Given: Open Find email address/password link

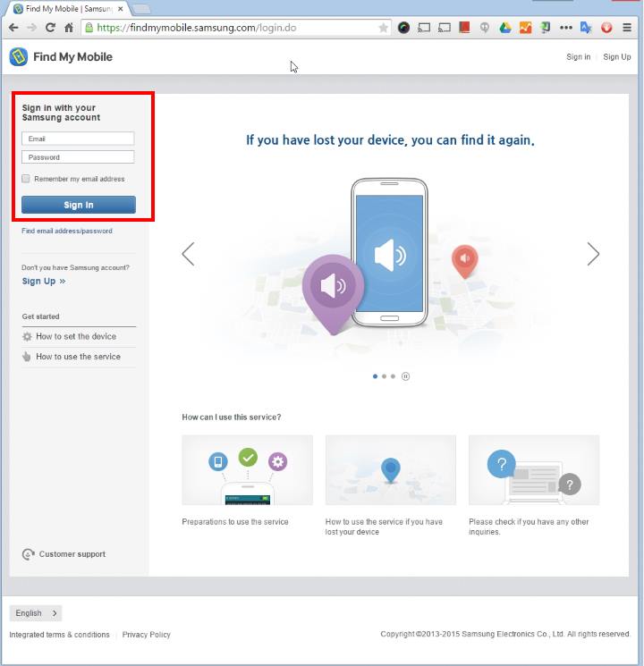Looking at the screenshot, I should tap(67, 231).
